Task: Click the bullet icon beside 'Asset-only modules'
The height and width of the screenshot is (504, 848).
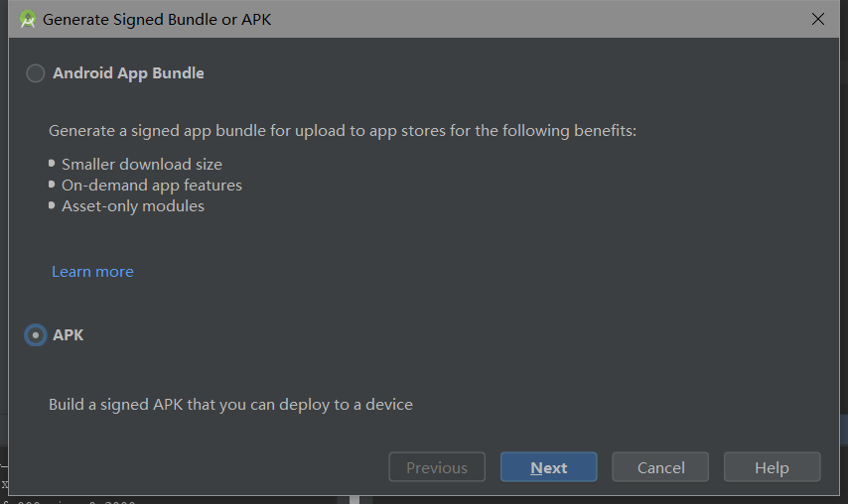Action: pos(52,205)
